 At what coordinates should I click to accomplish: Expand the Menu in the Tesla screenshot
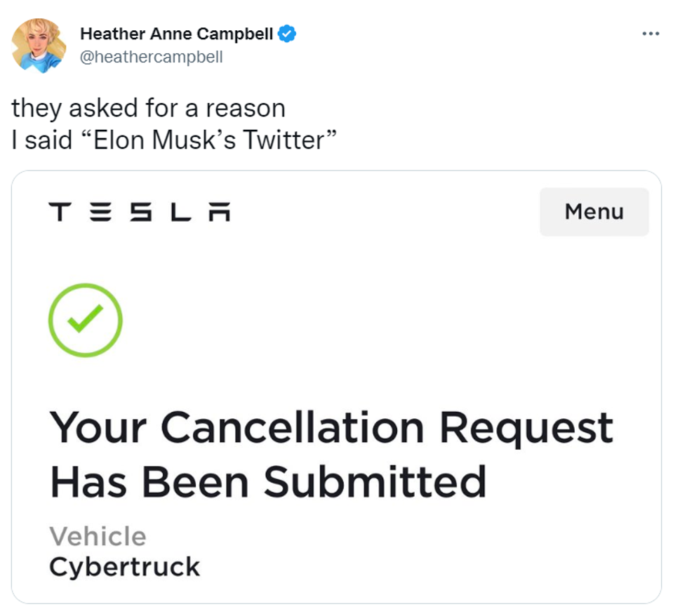click(594, 212)
